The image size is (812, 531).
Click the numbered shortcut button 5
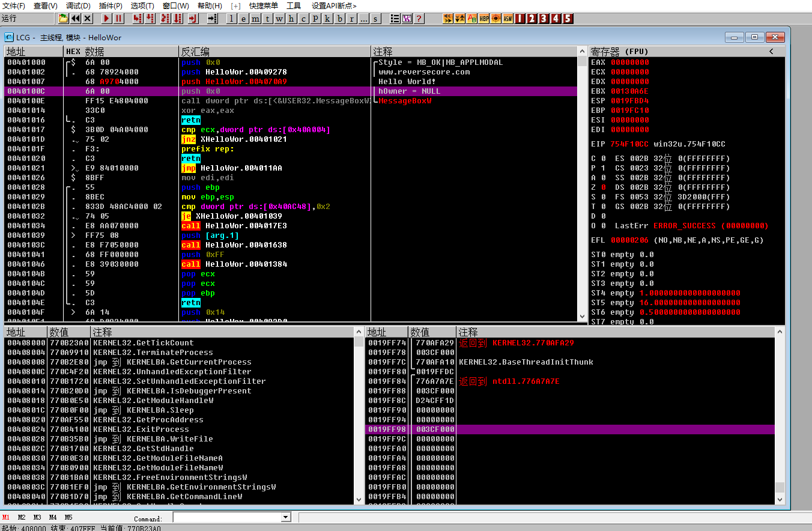tap(568, 19)
